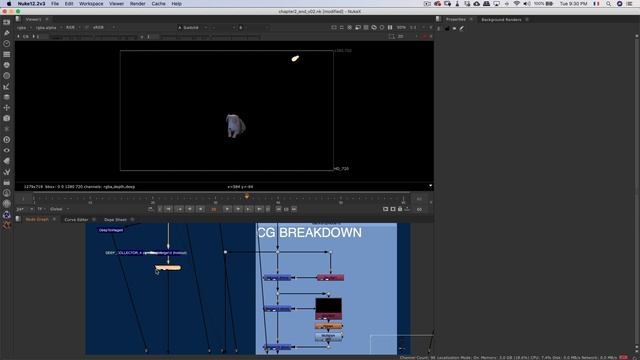The image size is (640, 360).
Task: Open the TF playback mode dropdown
Action: 41,209
